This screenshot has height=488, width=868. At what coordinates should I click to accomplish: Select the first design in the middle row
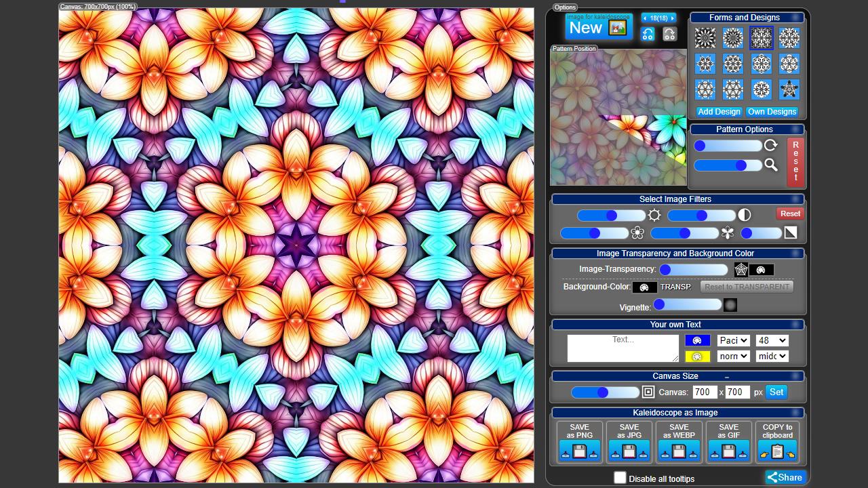[705, 64]
